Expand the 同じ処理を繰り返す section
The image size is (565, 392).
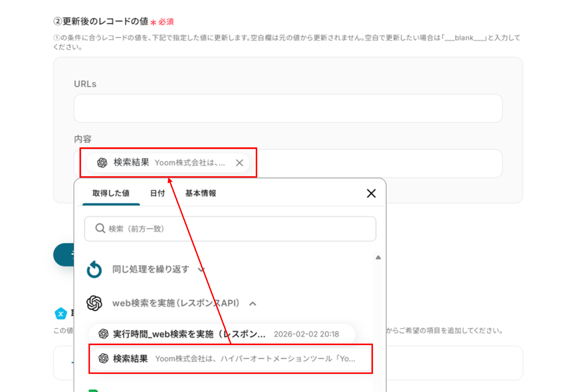click(202, 269)
